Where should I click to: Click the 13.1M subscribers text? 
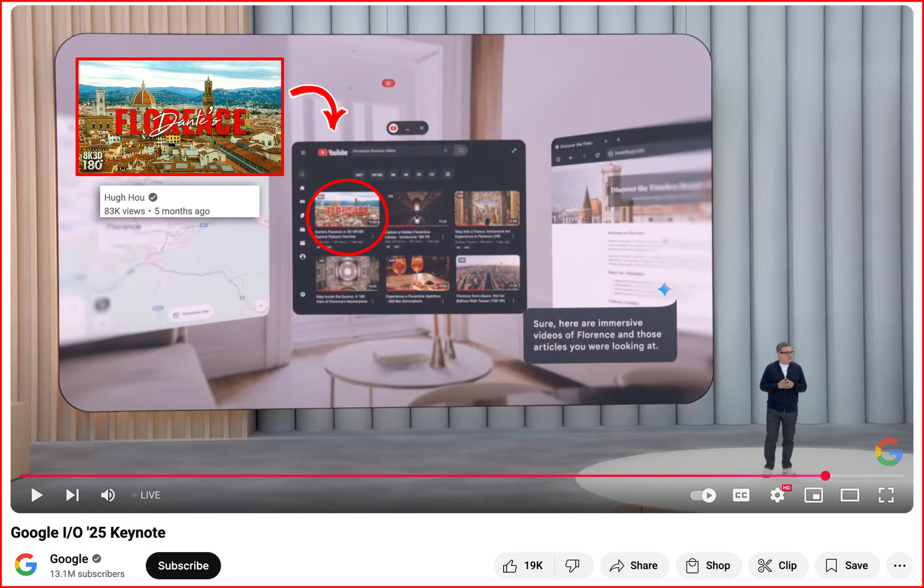87,574
